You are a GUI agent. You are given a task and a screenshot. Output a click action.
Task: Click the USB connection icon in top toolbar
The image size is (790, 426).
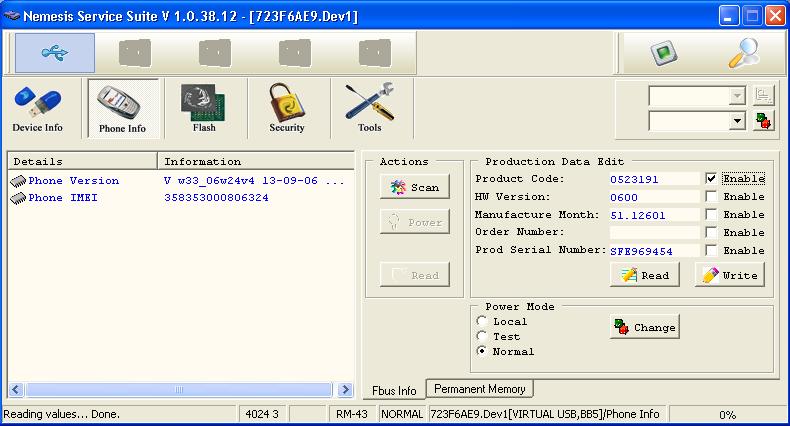(55, 53)
